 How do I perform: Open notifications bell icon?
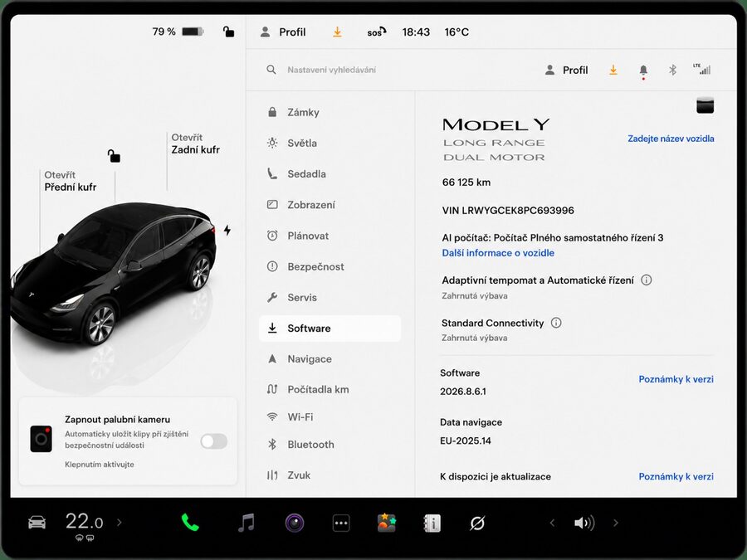click(x=643, y=71)
